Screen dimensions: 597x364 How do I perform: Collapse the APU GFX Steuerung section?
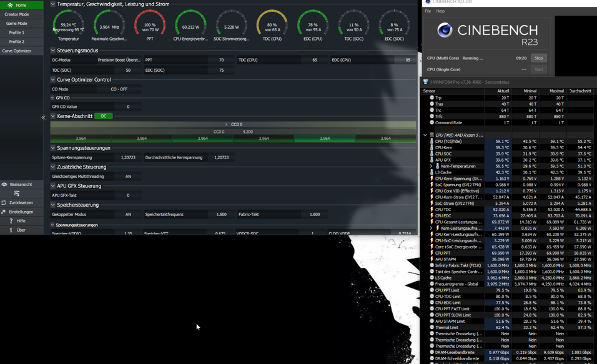pos(53,186)
